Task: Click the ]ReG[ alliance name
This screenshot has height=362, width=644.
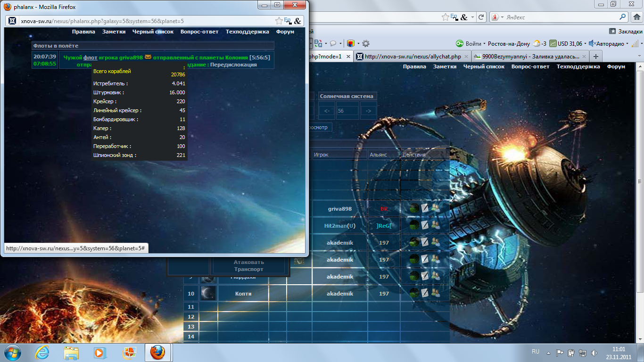Action: 384,225
